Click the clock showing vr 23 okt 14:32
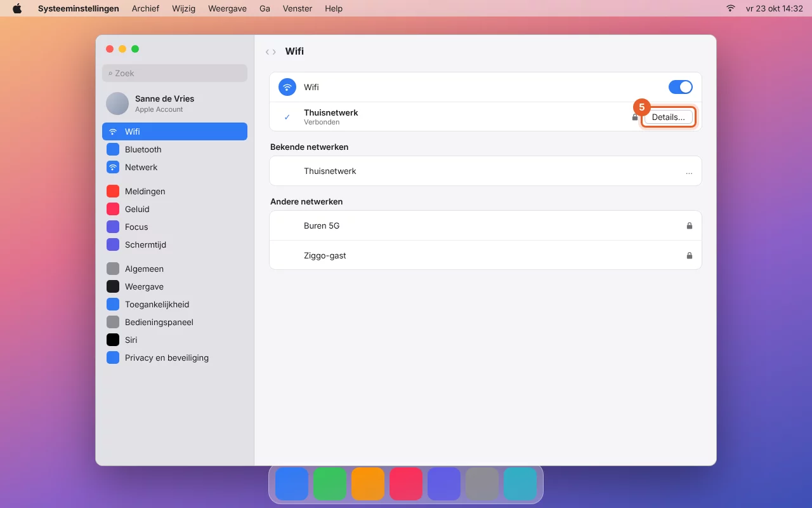 point(775,8)
